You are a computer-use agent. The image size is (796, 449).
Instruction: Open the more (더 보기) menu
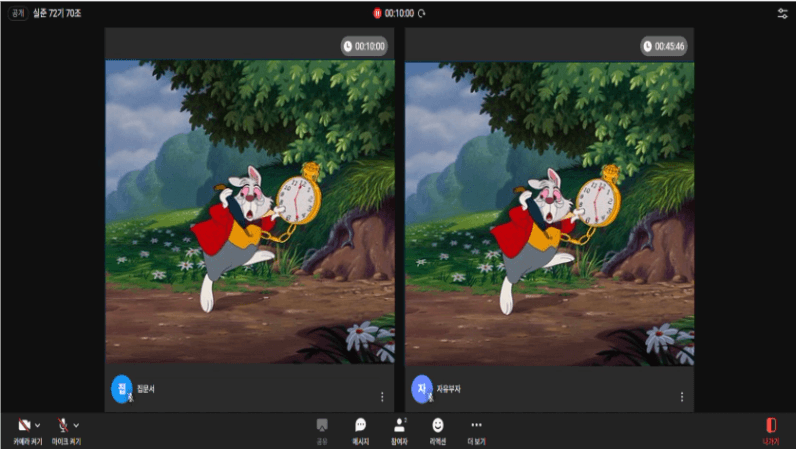click(476, 431)
